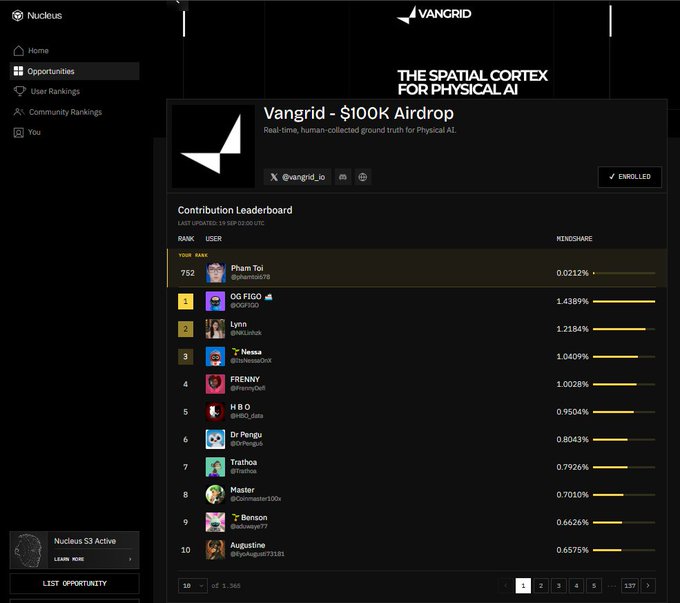The image size is (680, 603).
Task: Go to pagination page 1
Action: (x=523, y=586)
